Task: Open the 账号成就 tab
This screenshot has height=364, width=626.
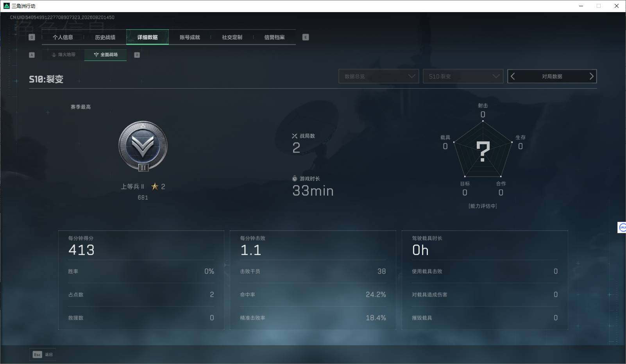Action: tap(190, 37)
